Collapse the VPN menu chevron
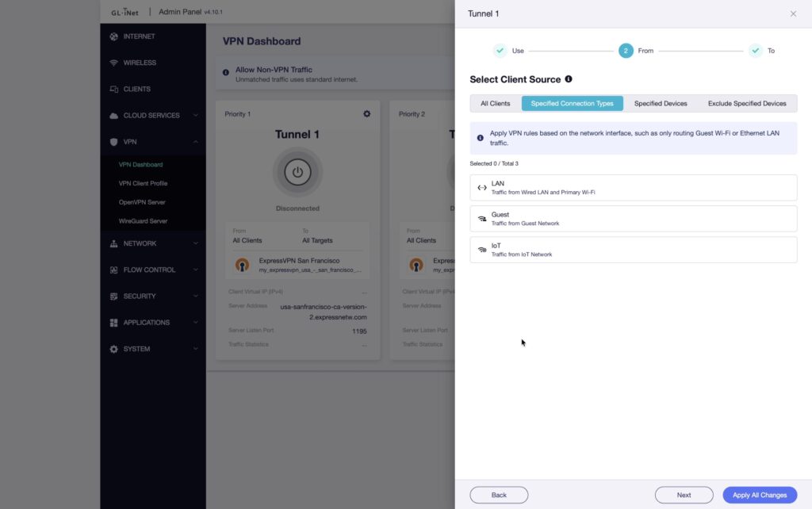Viewport: 812px width, 509px height. coord(195,142)
